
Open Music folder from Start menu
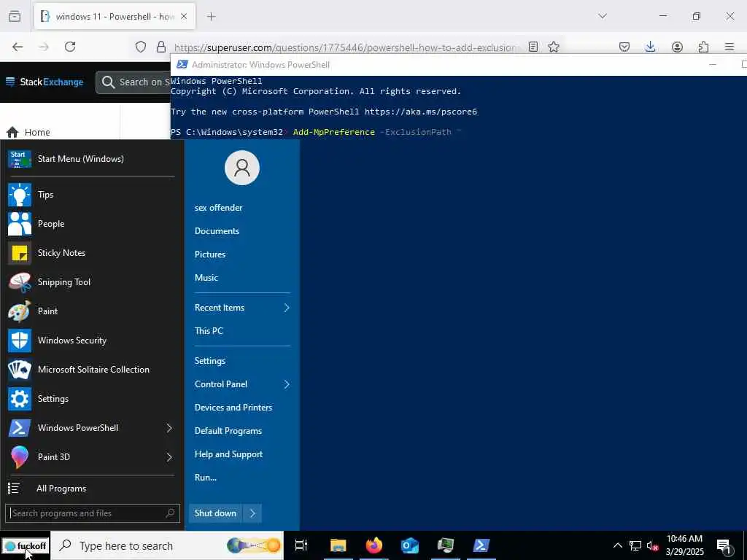tap(206, 278)
